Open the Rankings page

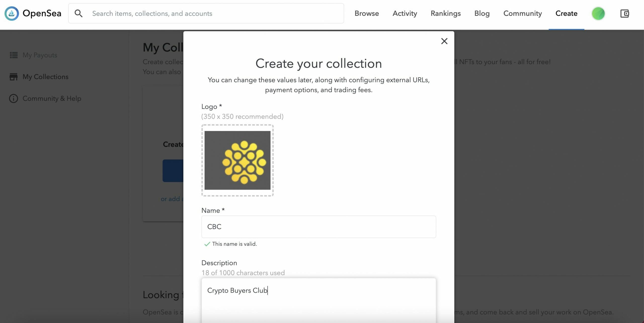446,13
